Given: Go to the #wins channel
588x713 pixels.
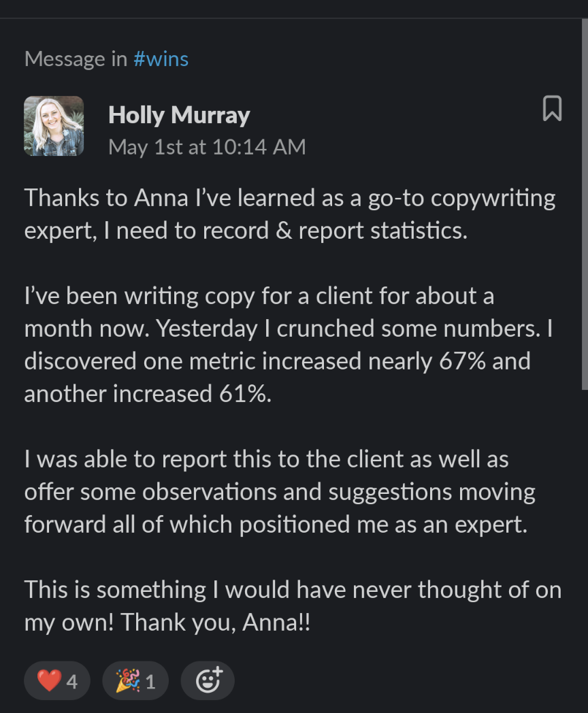Looking at the screenshot, I should pyautogui.click(x=161, y=59).
